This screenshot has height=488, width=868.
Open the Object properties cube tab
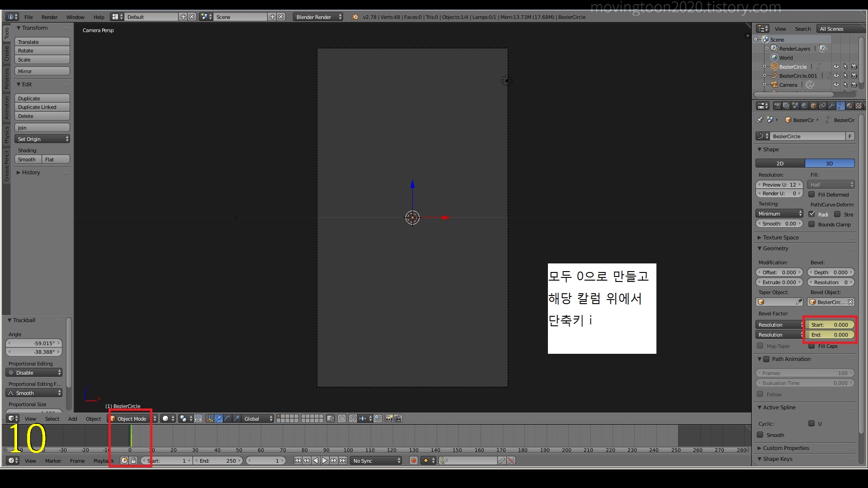(813, 106)
